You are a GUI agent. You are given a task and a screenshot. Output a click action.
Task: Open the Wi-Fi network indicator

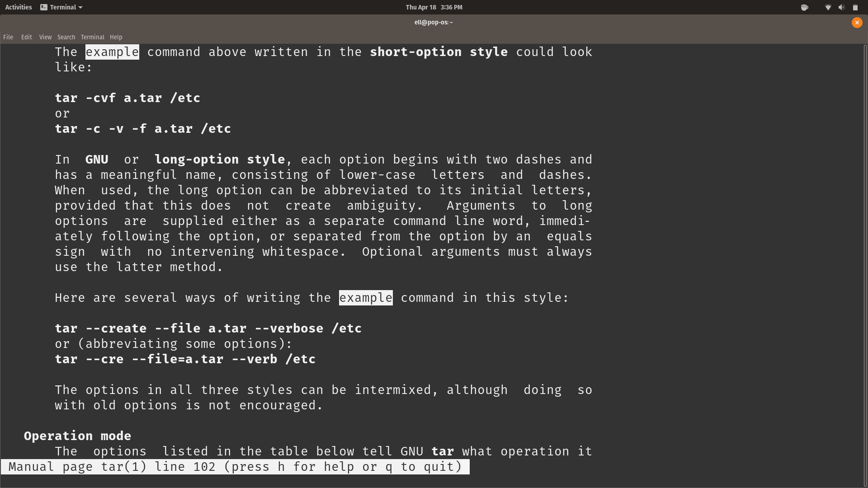tap(828, 7)
